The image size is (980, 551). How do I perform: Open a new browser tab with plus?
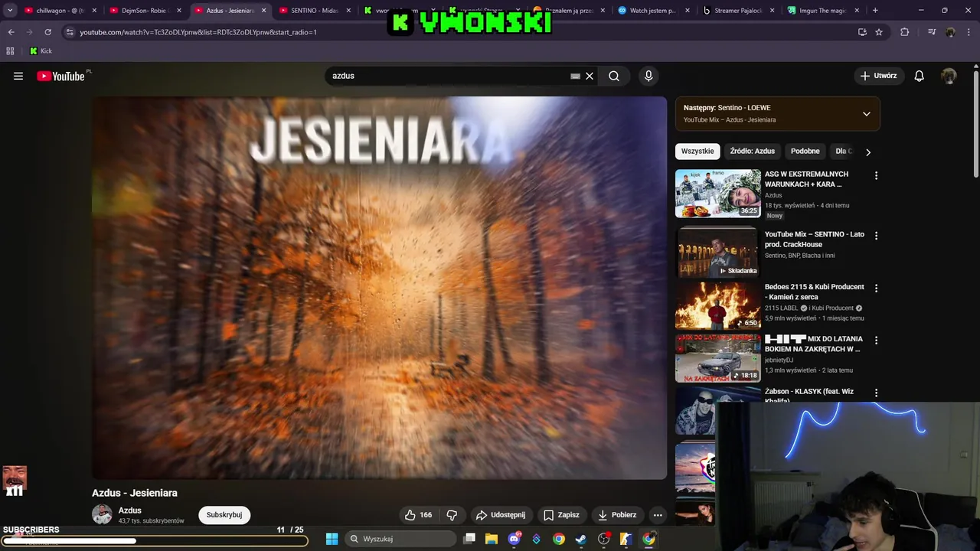point(875,11)
